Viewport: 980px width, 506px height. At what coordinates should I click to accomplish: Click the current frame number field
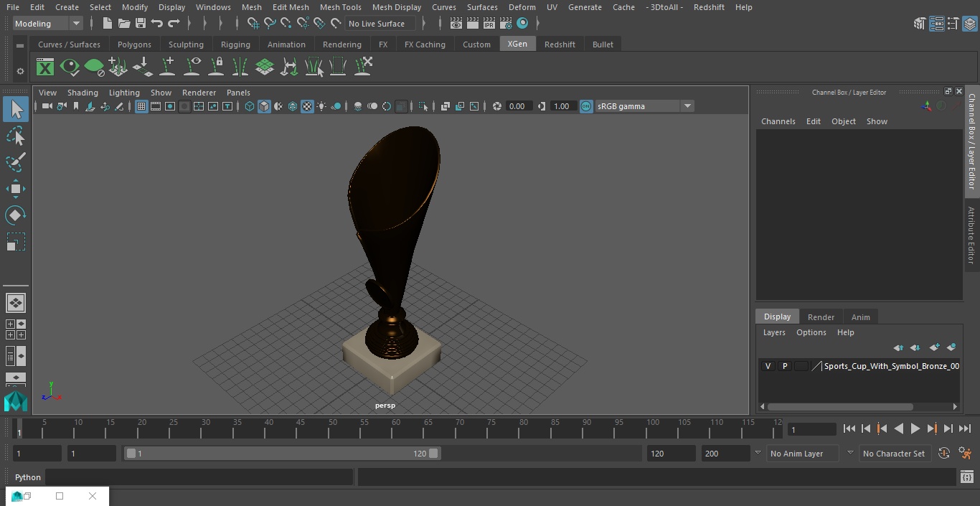pyautogui.click(x=811, y=429)
